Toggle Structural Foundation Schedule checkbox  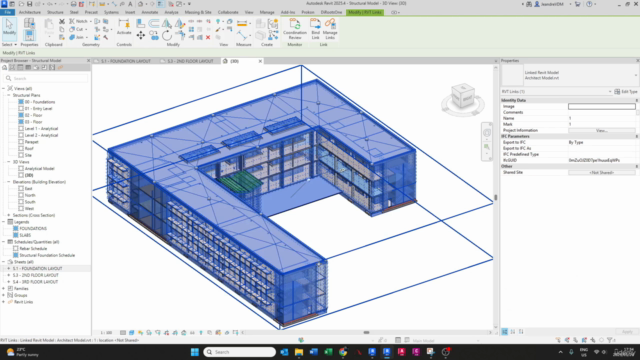pos(16,255)
